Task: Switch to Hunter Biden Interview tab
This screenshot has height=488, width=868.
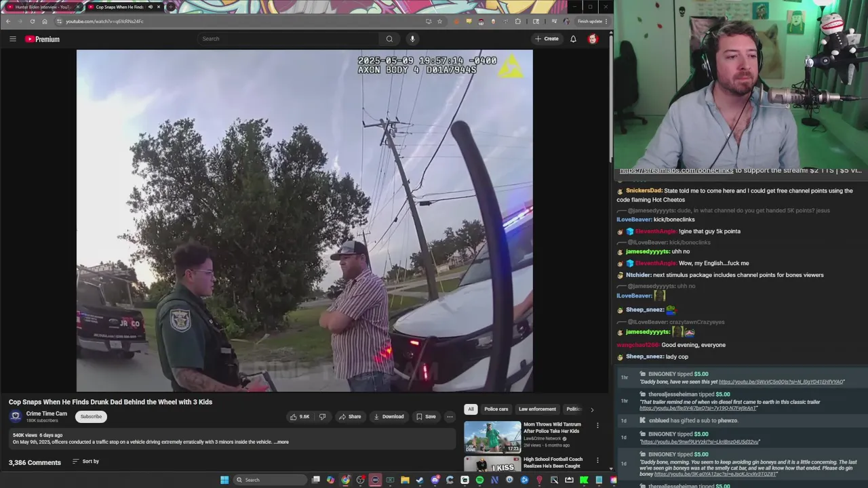Action: click(42, 7)
